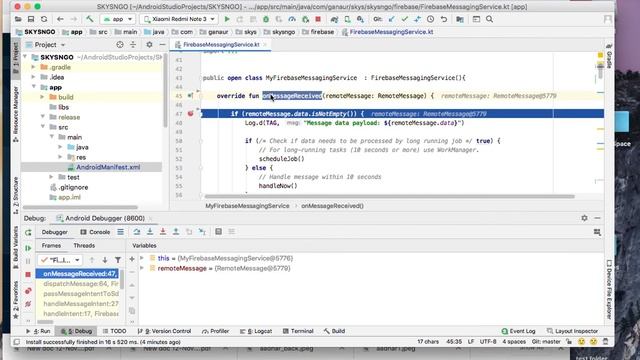Expand the remoteMessage variable node

[x=142, y=268]
